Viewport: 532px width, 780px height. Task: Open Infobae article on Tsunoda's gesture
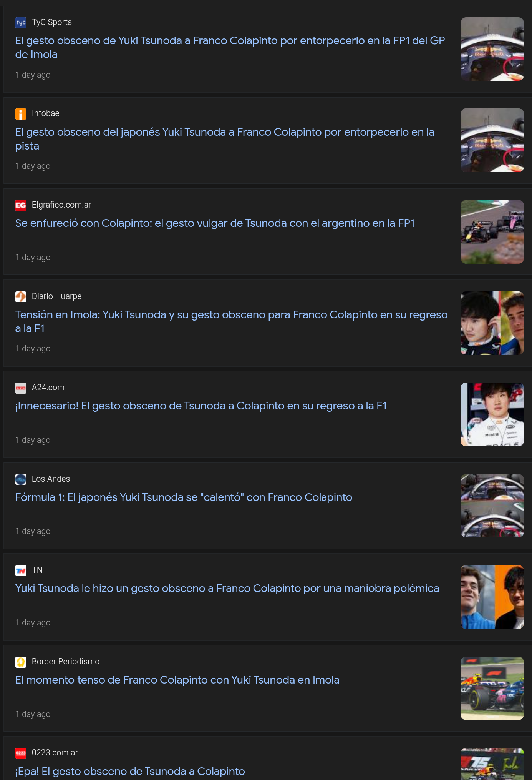[225, 139]
